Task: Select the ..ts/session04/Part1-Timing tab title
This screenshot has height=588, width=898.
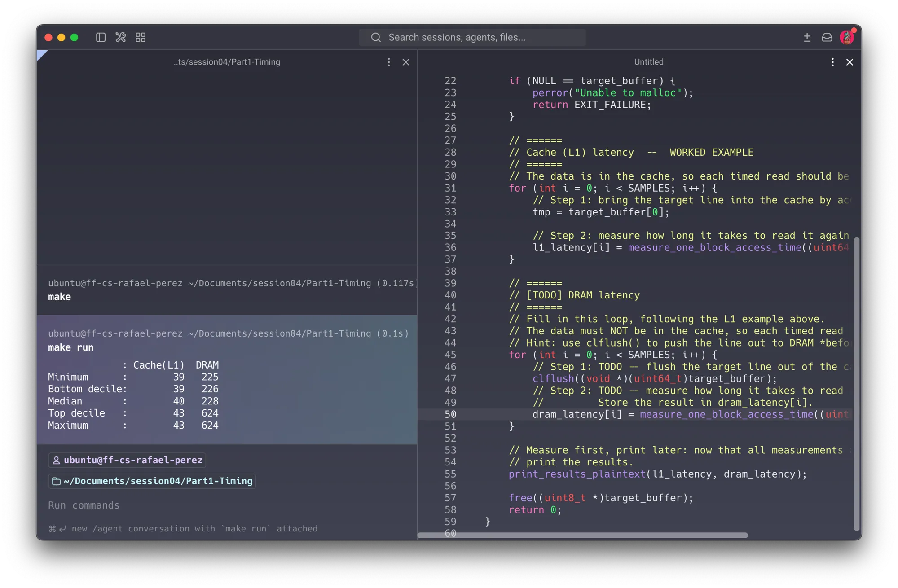Action: tap(227, 62)
